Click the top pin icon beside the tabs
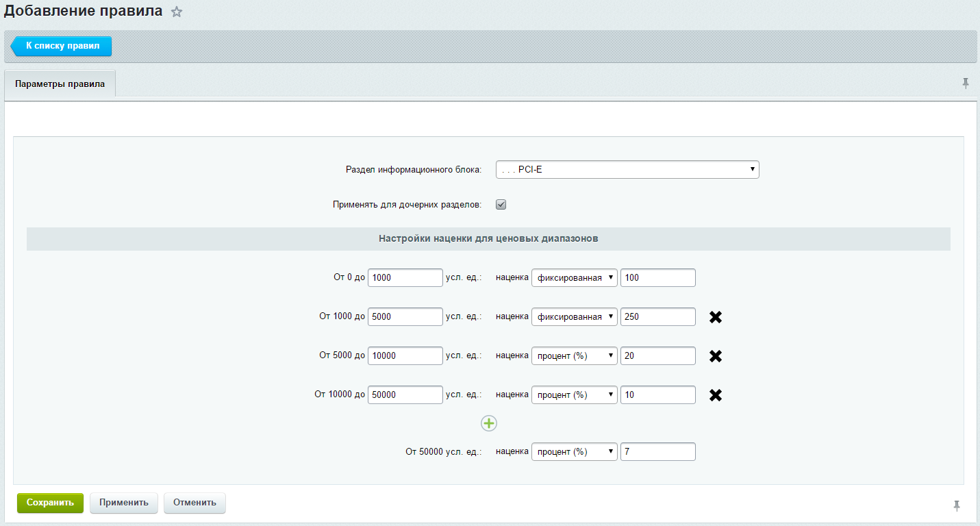 click(x=966, y=83)
